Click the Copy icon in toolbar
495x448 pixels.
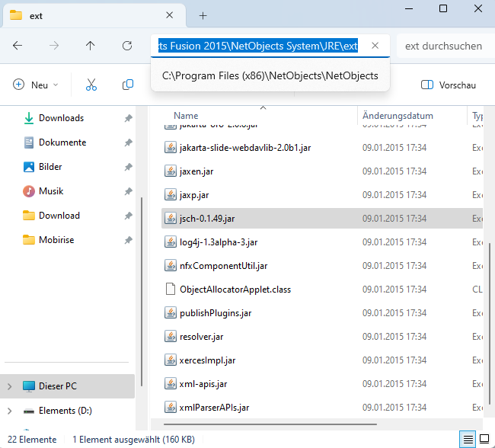pos(128,85)
